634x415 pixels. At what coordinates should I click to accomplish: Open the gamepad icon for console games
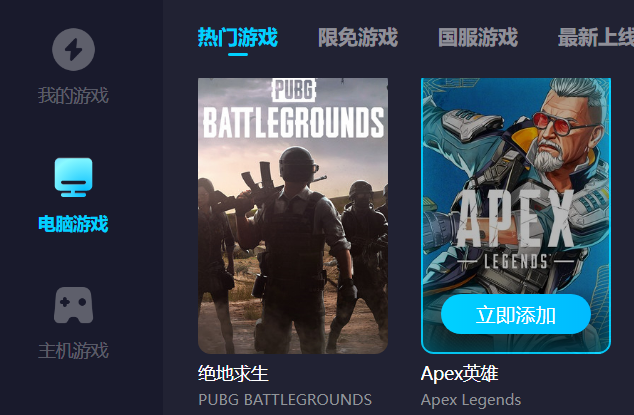pyautogui.click(x=73, y=305)
